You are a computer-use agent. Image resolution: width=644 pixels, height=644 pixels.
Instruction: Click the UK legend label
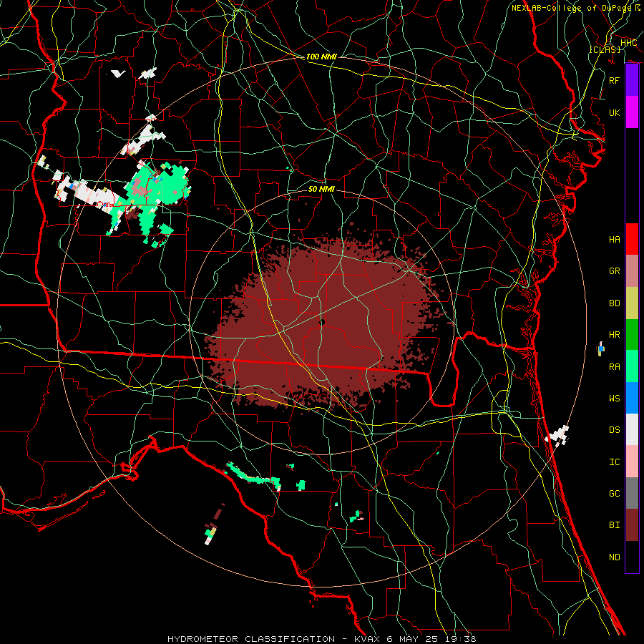coord(615,112)
